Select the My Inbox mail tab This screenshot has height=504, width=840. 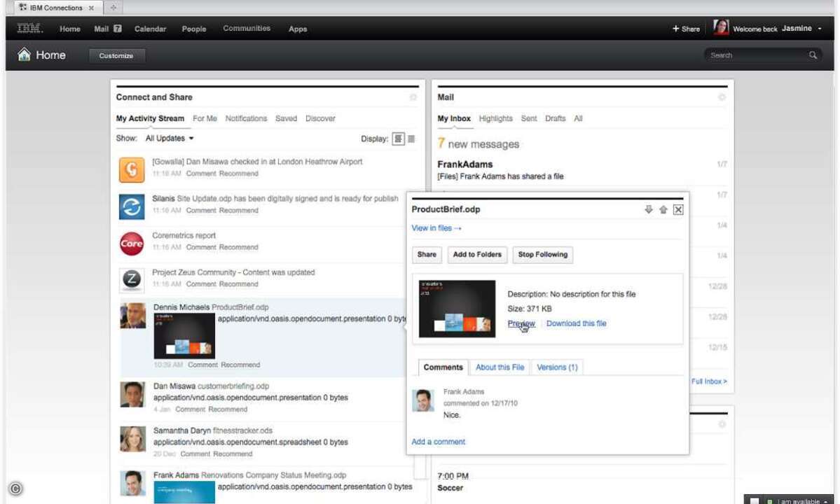454,118
